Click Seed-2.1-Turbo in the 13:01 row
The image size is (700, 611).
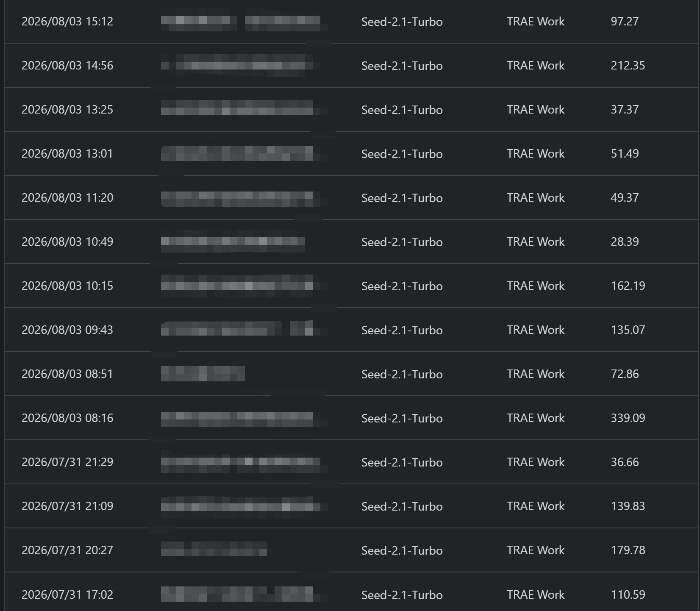point(402,154)
